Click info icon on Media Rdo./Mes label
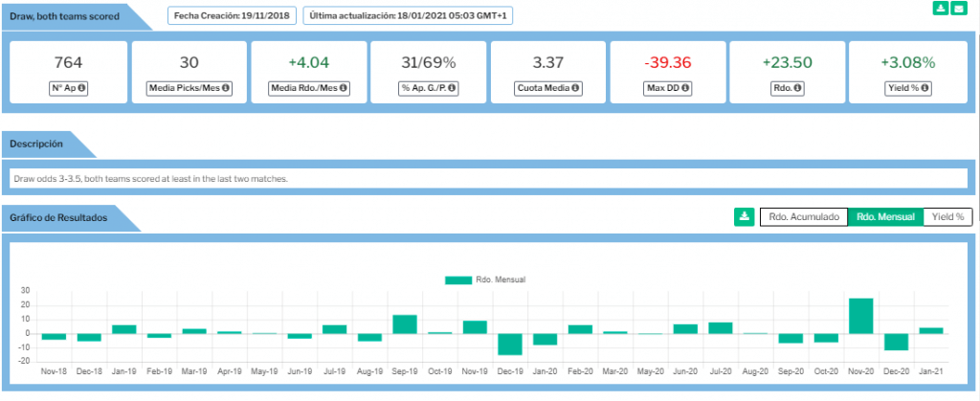 [x=345, y=89]
